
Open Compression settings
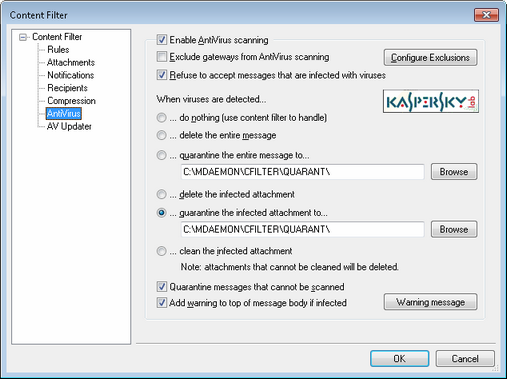point(71,101)
